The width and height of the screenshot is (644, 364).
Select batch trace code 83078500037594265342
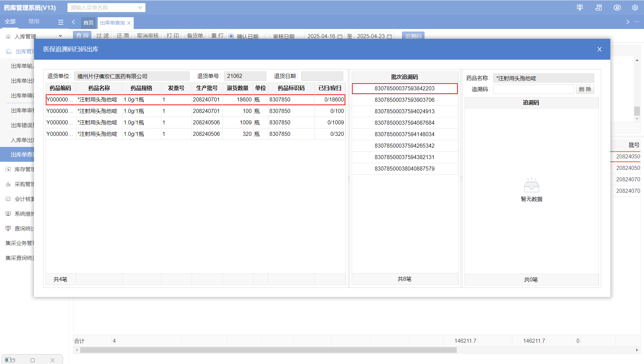(405, 146)
